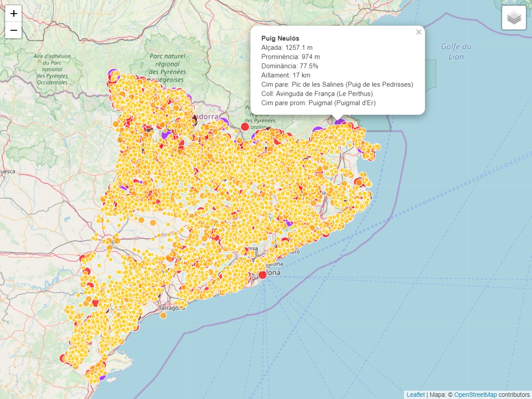Click the orange marker just below Tarragona
Image resolution: width=532 pixels, height=399 pixels.
[163, 315]
